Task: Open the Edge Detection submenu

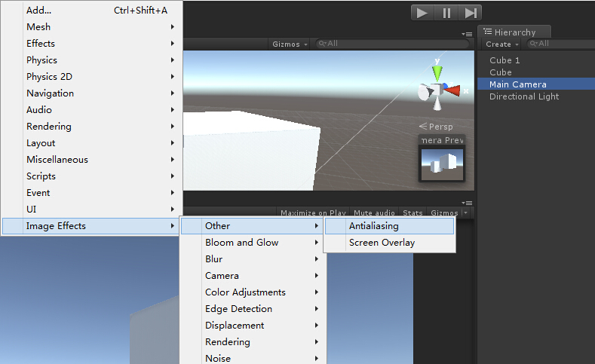Action: click(x=253, y=309)
